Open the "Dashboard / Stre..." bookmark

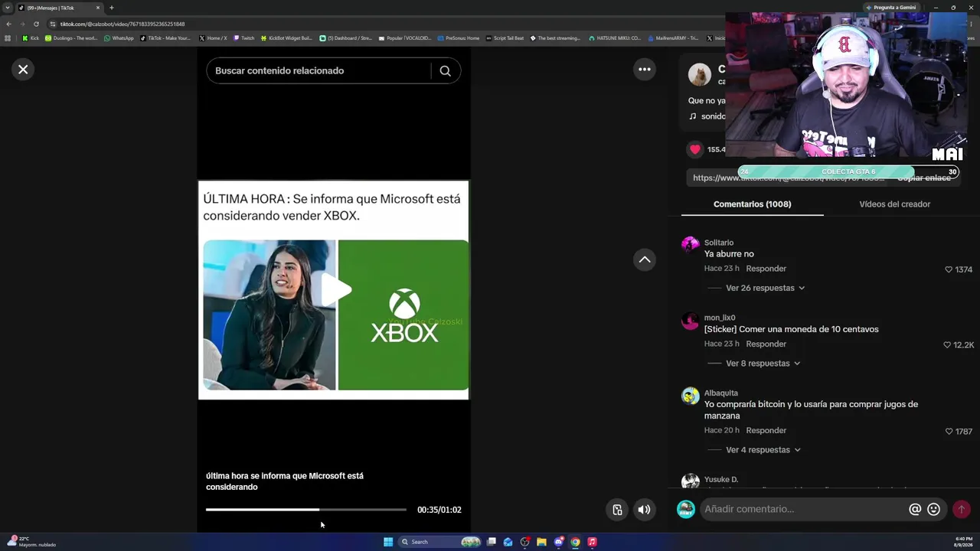click(346, 38)
